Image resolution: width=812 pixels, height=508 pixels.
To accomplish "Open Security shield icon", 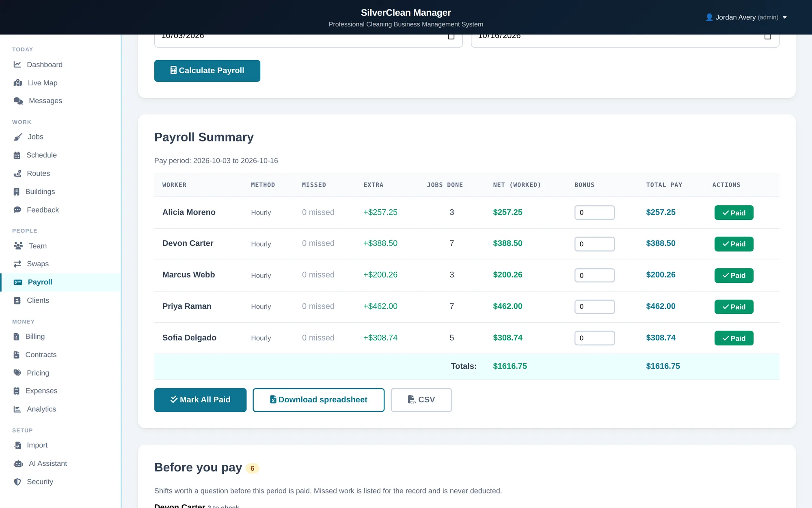I will tap(17, 482).
